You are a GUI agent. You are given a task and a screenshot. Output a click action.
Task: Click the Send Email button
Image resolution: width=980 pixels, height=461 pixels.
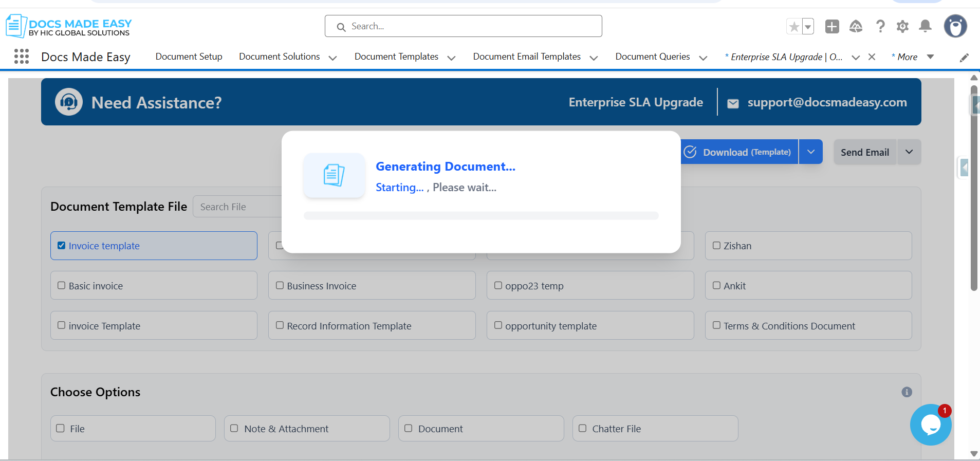[864, 152]
